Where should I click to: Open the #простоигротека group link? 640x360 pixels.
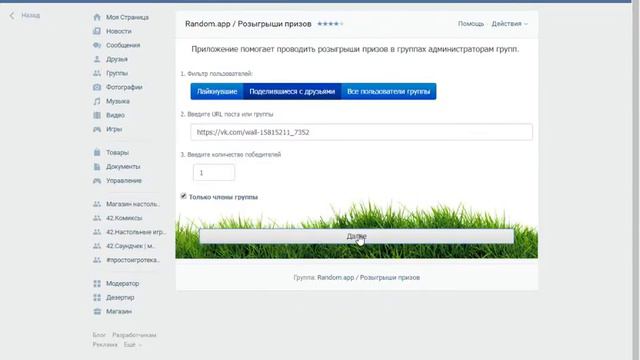133,260
